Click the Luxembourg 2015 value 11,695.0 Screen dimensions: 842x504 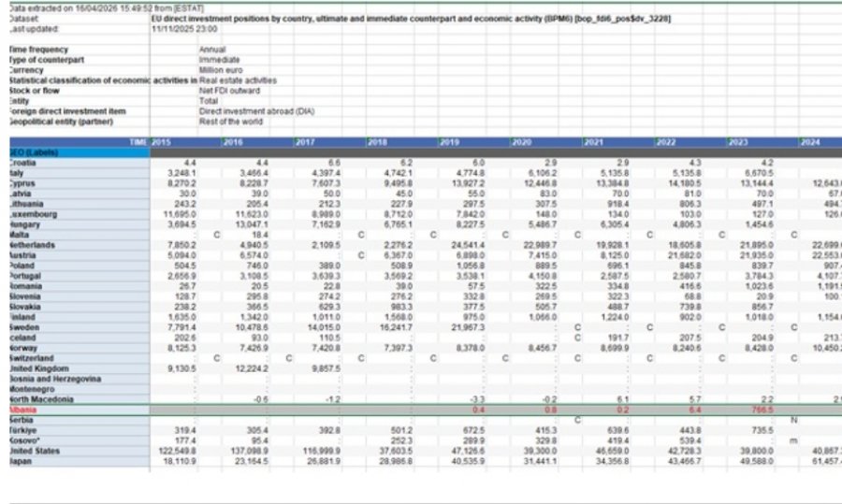[x=178, y=214]
